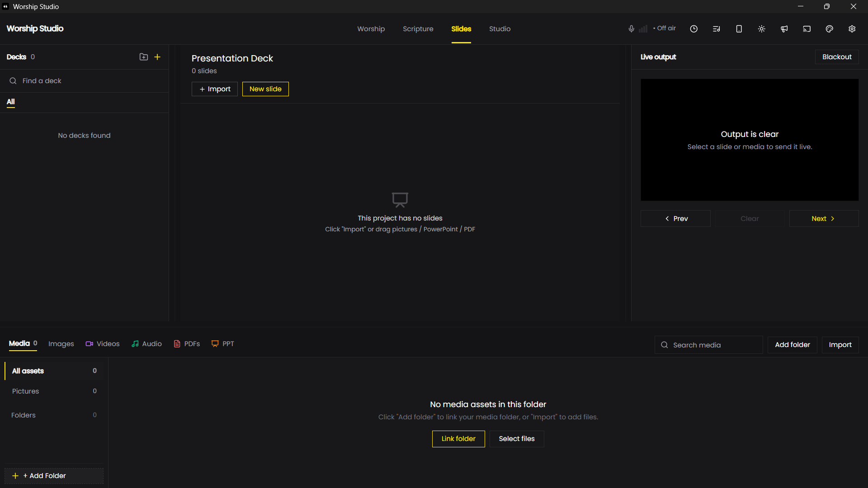Open the settings gear icon
Image resolution: width=868 pixels, height=488 pixels.
852,29
